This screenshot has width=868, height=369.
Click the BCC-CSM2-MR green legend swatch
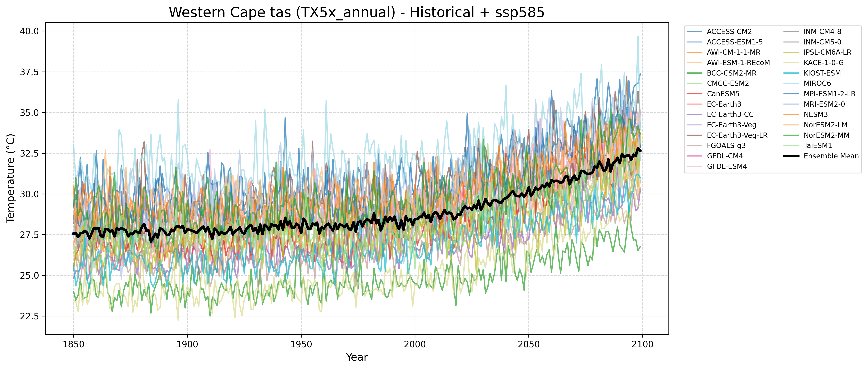[694, 73]
